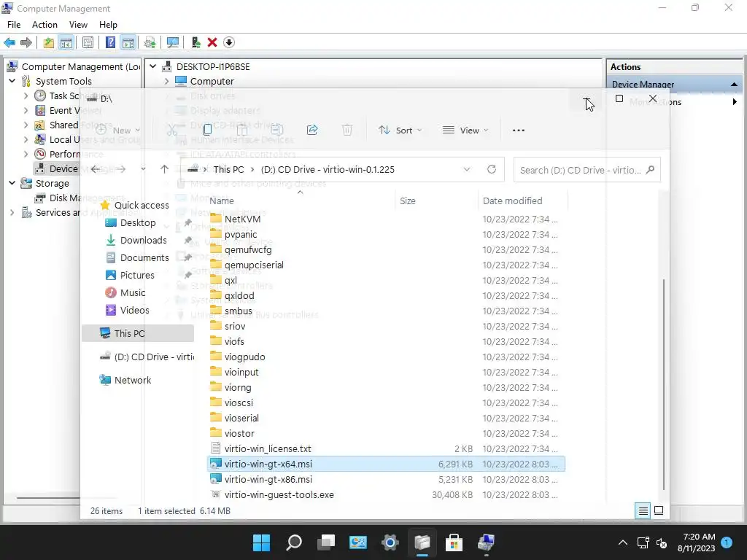Open Downloads in Quick access

coord(144,241)
